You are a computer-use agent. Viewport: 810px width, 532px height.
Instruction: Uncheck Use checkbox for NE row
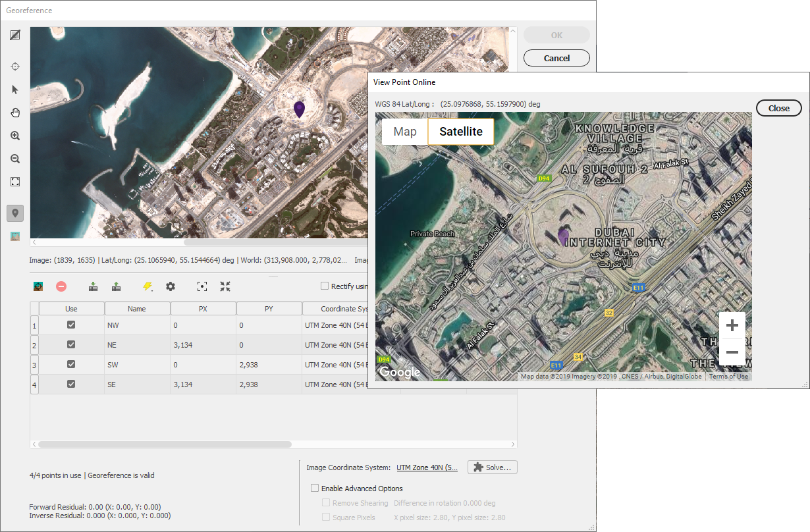pyautogui.click(x=71, y=344)
